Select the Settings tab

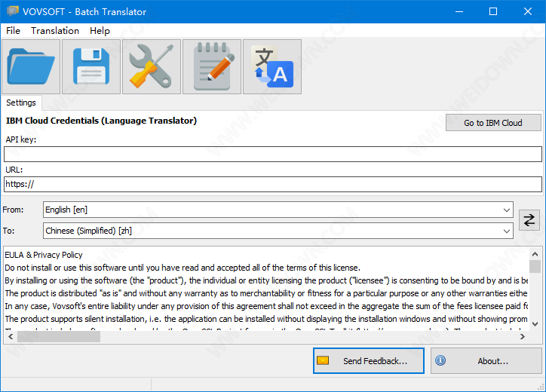coord(21,103)
